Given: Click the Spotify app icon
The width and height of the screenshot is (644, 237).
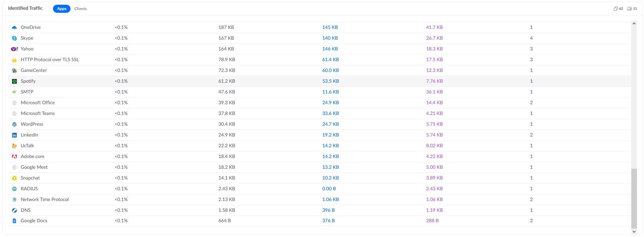Looking at the screenshot, I should (x=14, y=81).
